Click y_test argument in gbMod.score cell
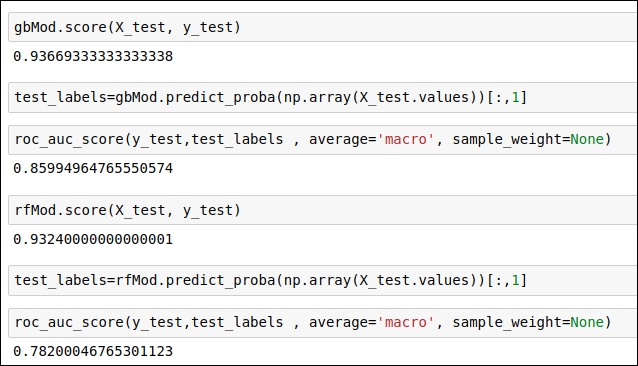Image resolution: width=638 pixels, height=366 pixels. 208,27
